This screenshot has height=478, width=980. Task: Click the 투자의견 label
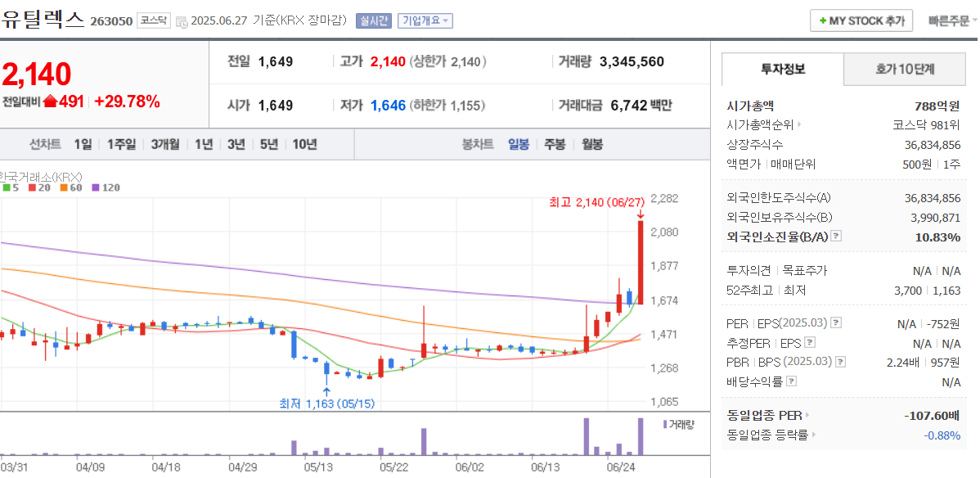coord(751,271)
